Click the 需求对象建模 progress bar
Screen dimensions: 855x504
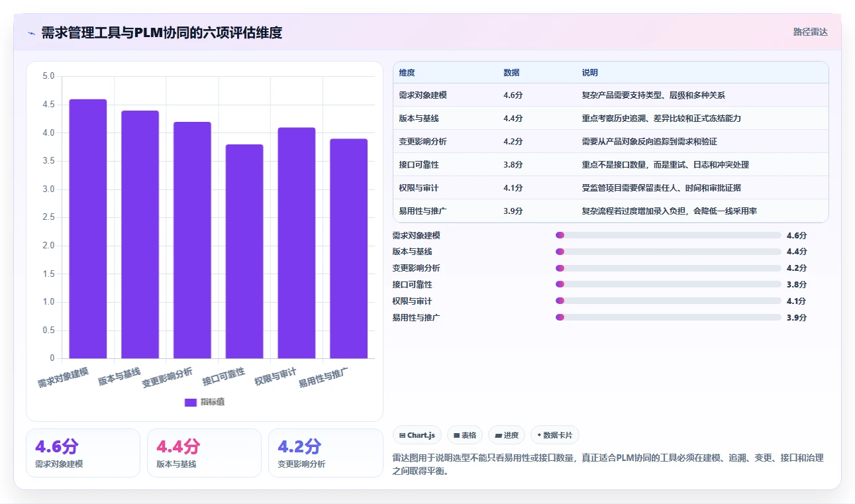pyautogui.click(x=669, y=235)
